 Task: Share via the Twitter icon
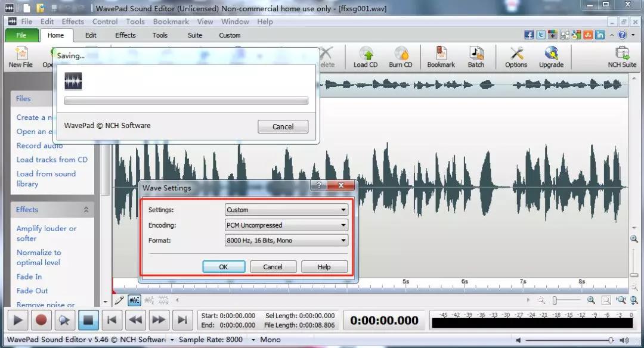[x=541, y=35]
